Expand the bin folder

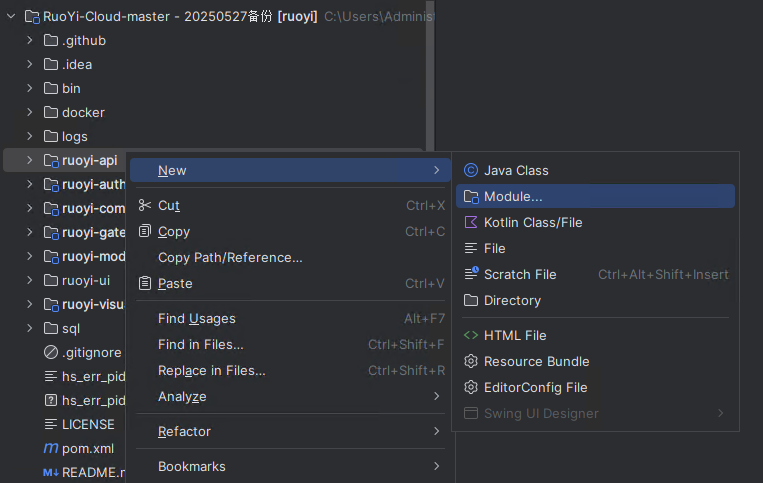30,88
